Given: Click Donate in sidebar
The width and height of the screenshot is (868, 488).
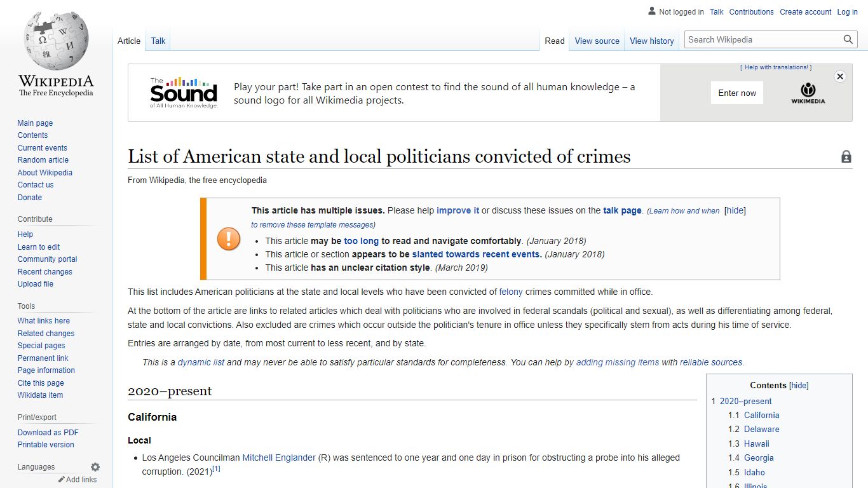Looking at the screenshot, I should [29, 198].
